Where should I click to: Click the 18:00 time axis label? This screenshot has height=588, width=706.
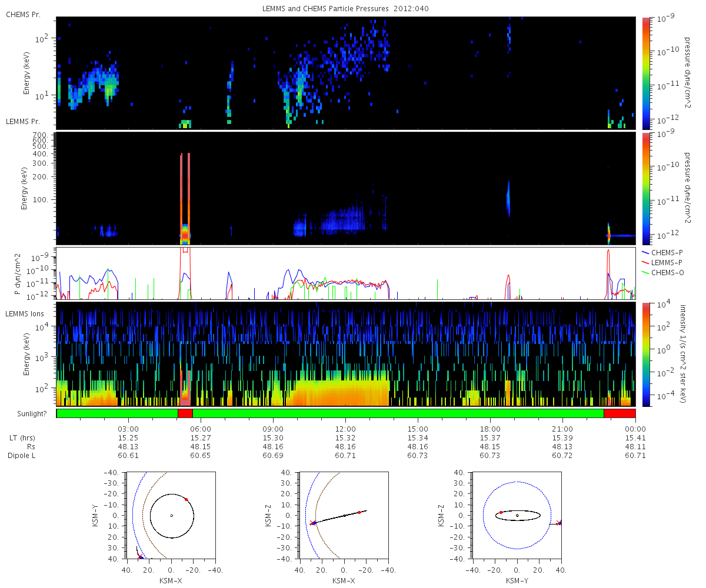[x=490, y=429]
